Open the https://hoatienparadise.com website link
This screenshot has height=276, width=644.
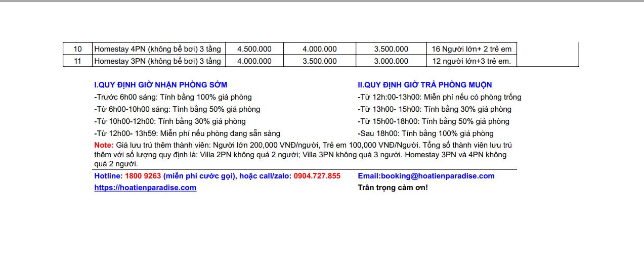[145, 188]
